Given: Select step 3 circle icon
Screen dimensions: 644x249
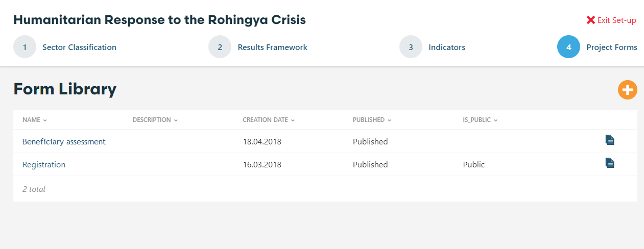Looking at the screenshot, I should coord(411,47).
